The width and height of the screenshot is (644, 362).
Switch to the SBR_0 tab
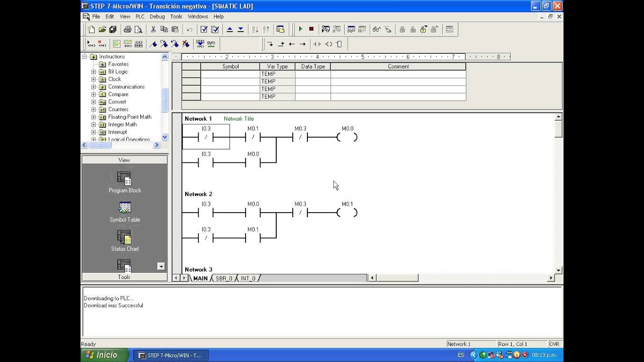pyautogui.click(x=224, y=278)
